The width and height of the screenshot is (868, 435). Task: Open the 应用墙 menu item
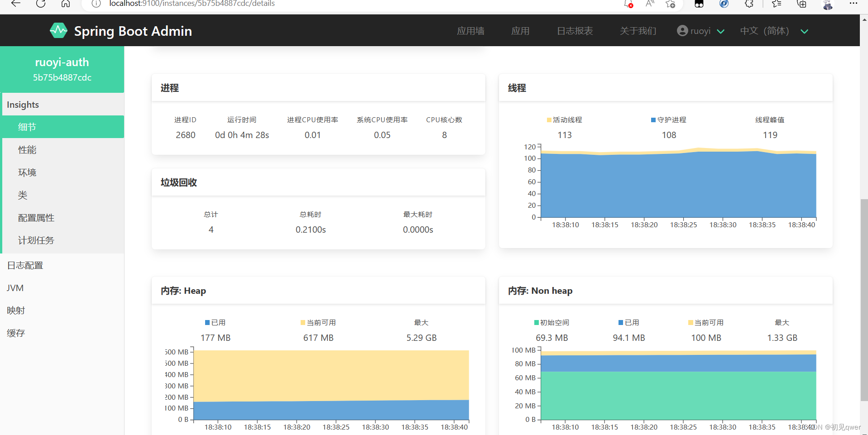(x=470, y=30)
